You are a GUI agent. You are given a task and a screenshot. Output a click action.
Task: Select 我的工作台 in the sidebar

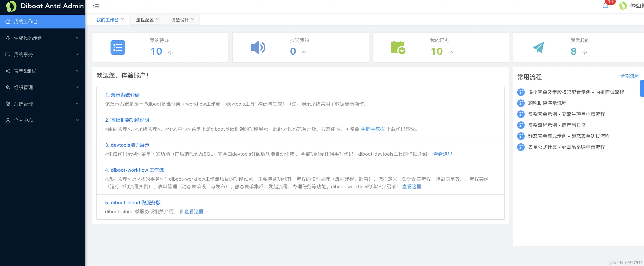pos(26,22)
